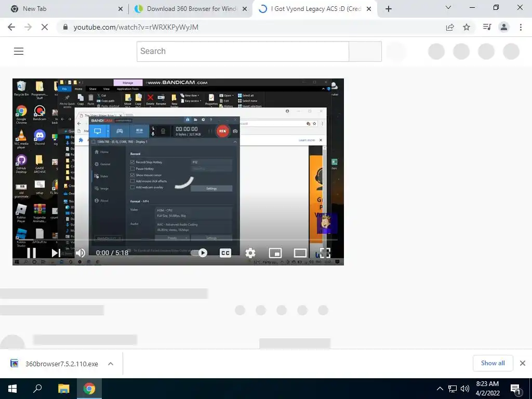Skip to next video
Image resolution: width=532 pixels, height=399 pixels.
[x=56, y=253]
